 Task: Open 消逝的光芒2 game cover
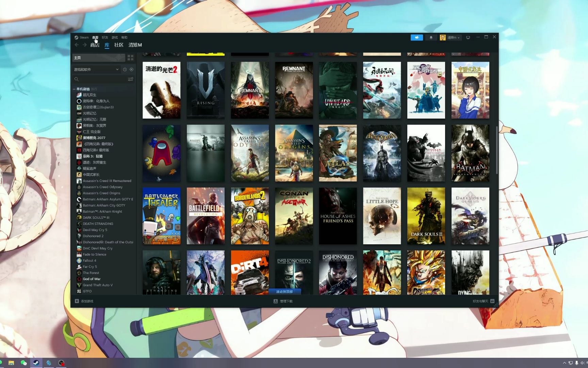[x=161, y=90]
